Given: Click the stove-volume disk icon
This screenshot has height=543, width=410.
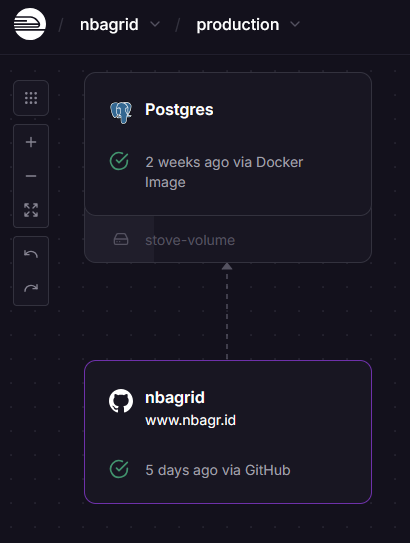Looking at the screenshot, I should [121, 239].
